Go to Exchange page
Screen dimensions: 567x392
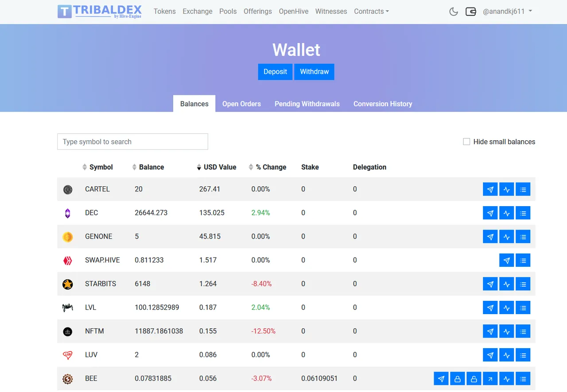click(198, 12)
